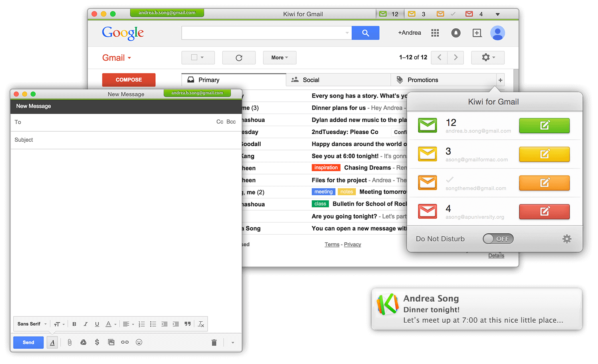Click the green envelope for andrea.b.song account
The image size is (598, 364).
coord(428,125)
